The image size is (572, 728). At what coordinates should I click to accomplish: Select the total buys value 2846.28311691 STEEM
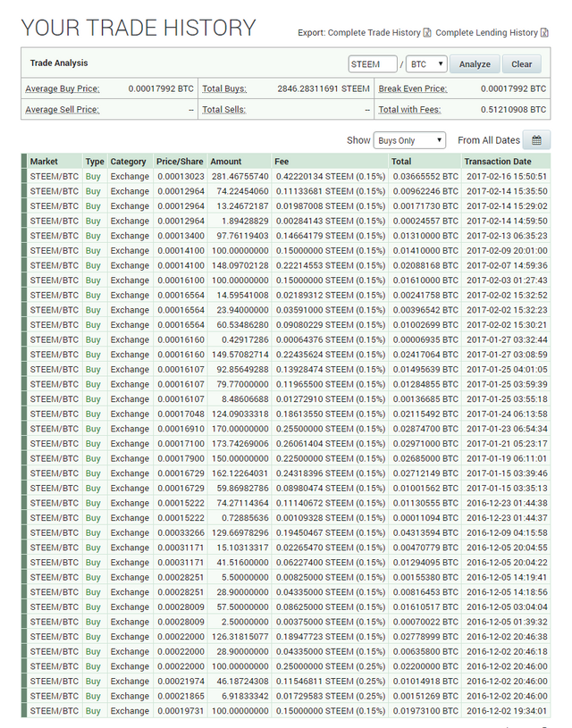[324, 88]
